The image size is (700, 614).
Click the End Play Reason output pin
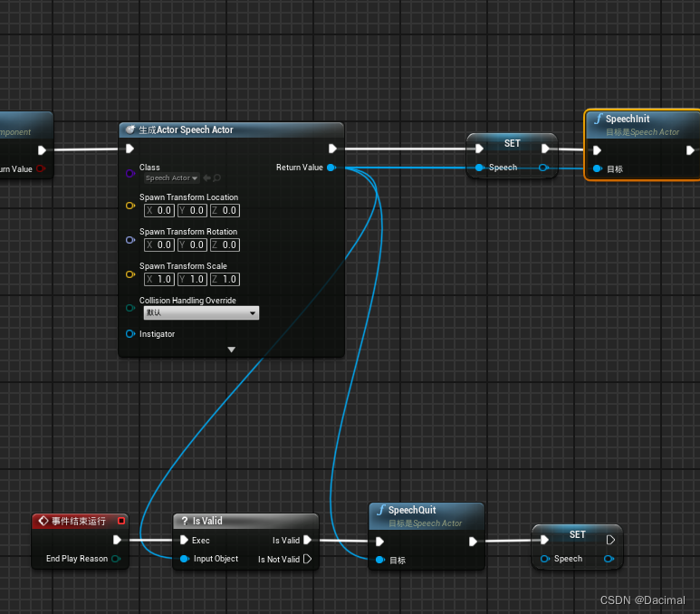pos(116,559)
